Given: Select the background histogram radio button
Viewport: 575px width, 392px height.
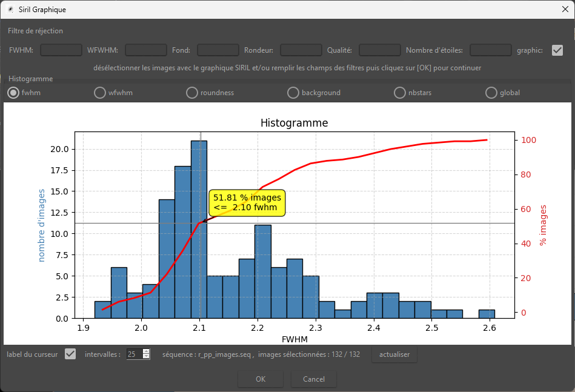Looking at the screenshot, I should (293, 93).
